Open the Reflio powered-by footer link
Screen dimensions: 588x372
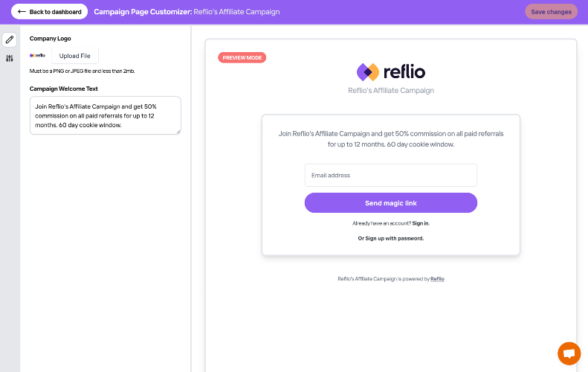437,279
